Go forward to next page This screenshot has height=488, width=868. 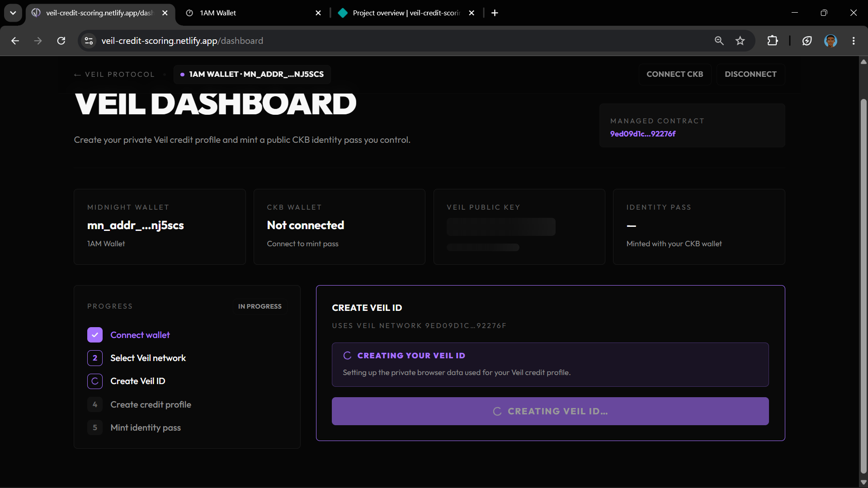click(38, 41)
